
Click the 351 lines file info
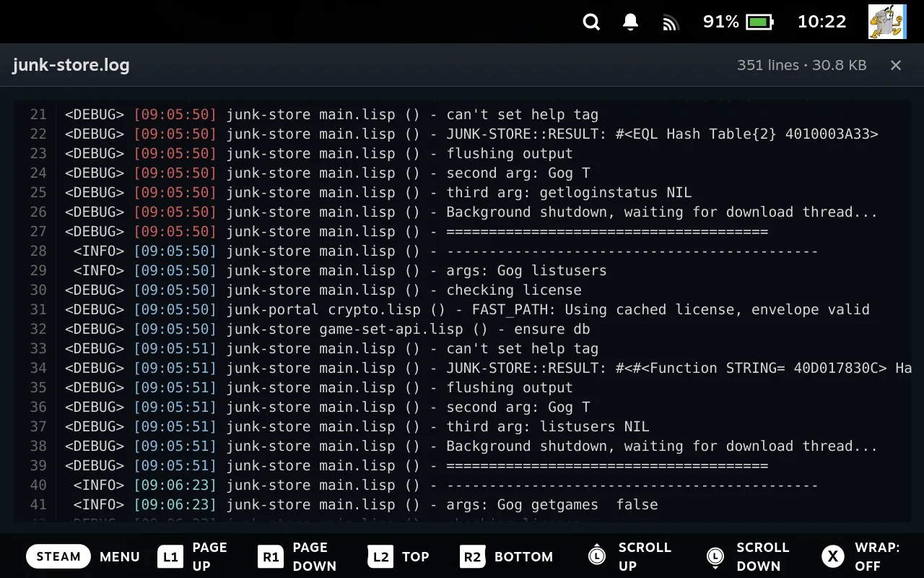click(801, 65)
